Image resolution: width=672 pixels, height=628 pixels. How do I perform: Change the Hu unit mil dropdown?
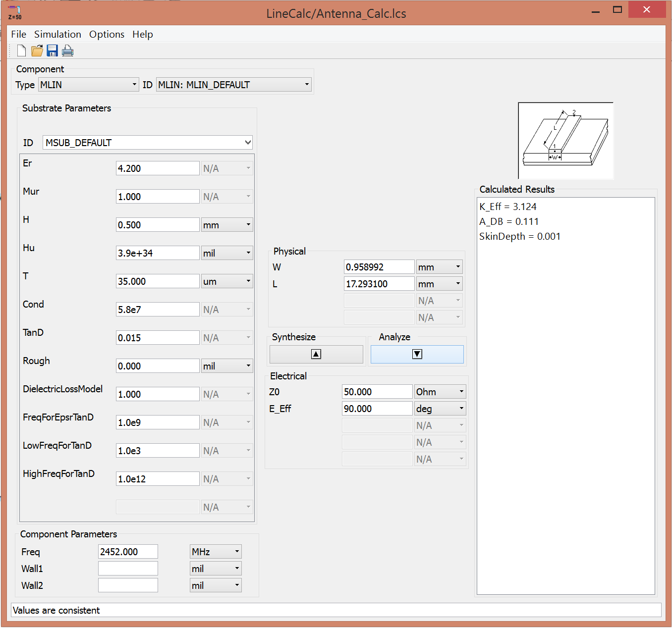tap(227, 253)
